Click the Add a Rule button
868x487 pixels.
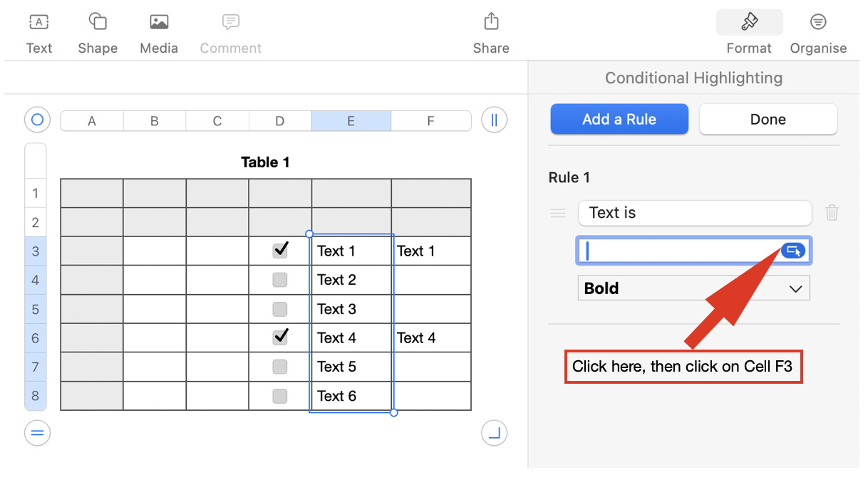(619, 120)
